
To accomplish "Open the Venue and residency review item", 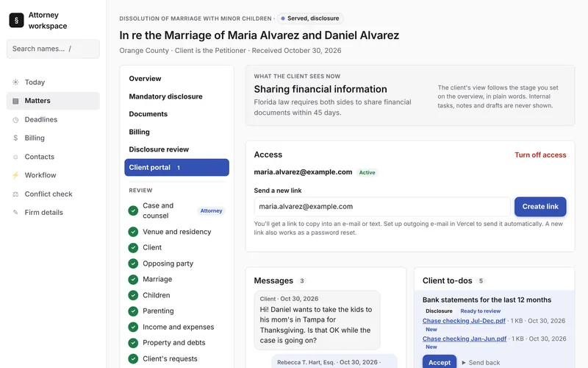I will click(x=176, y=232).
